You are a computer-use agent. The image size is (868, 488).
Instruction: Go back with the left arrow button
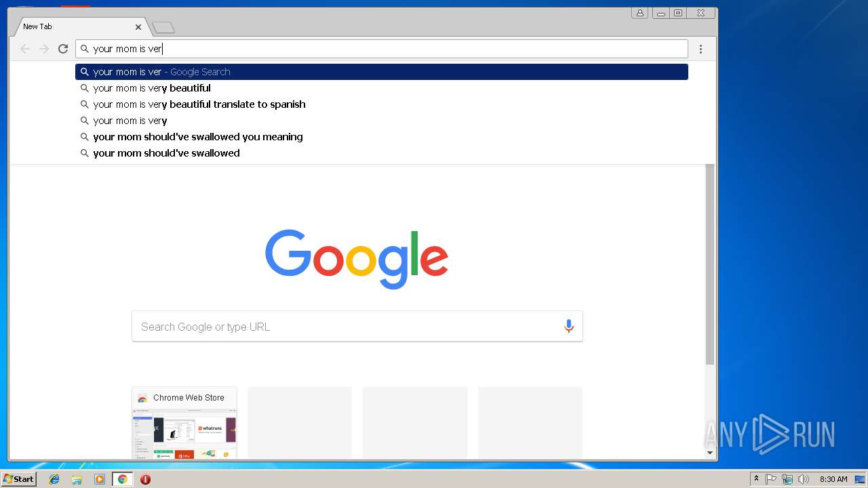click(25, 49)
